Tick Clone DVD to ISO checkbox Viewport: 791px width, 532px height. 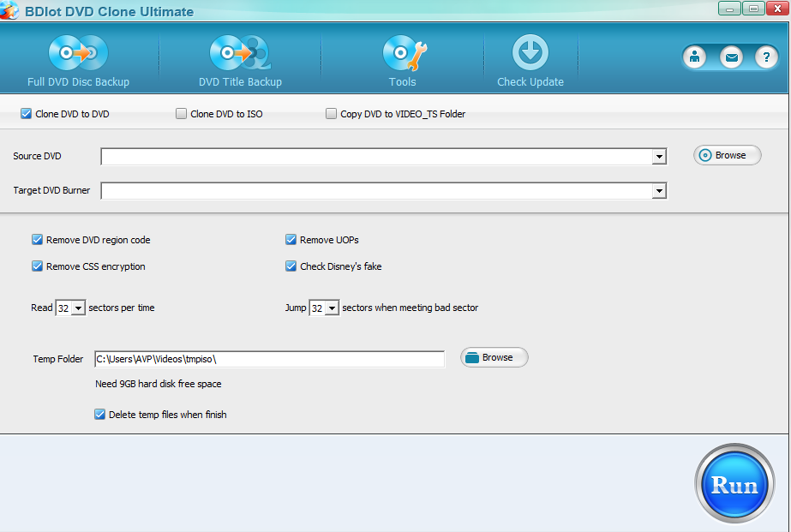point(181,113)
